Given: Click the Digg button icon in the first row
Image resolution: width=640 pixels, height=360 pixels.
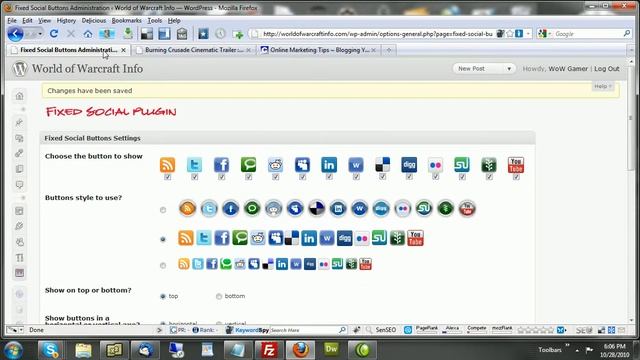Looking at the screenshot, I should (409, 165).
